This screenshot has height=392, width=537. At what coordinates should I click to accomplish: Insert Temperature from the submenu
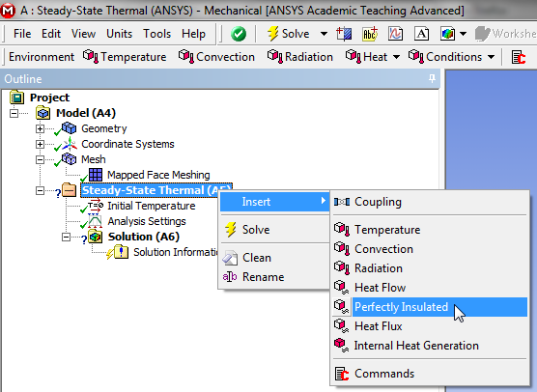[x=430, y=230]
